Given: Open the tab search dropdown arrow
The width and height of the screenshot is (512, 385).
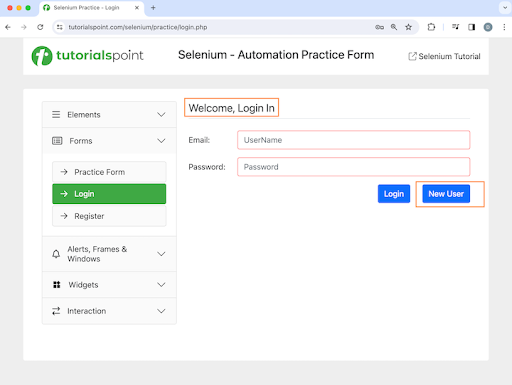Looking at the screenshot, I should [505, 8].
